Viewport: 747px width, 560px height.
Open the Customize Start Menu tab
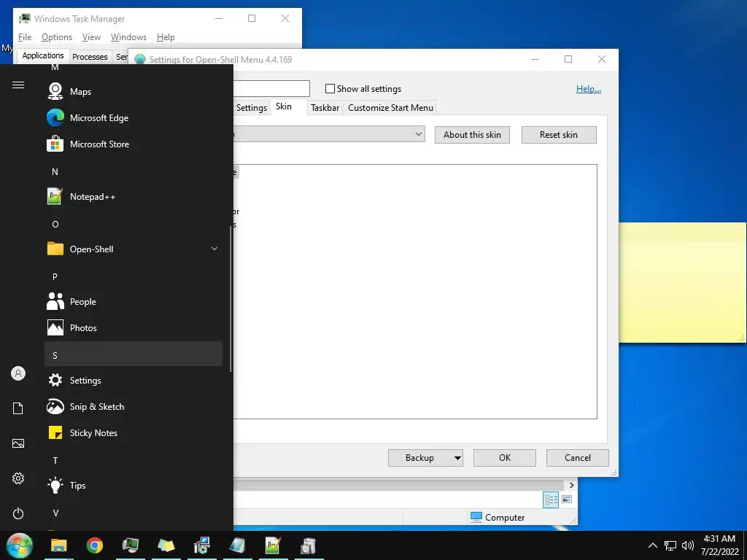391,108
